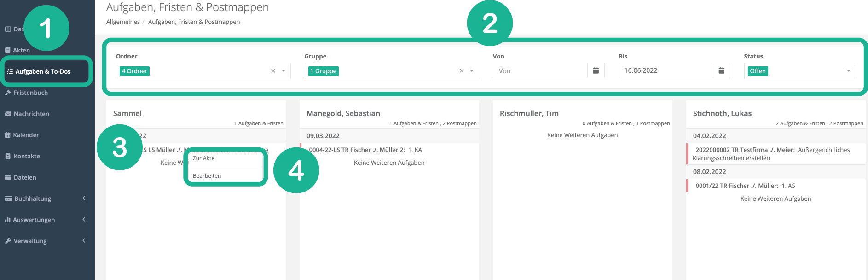Expand the Buchhaltung submenu
The height and width of the screenshot is (280, 868).
coord(84,198)
